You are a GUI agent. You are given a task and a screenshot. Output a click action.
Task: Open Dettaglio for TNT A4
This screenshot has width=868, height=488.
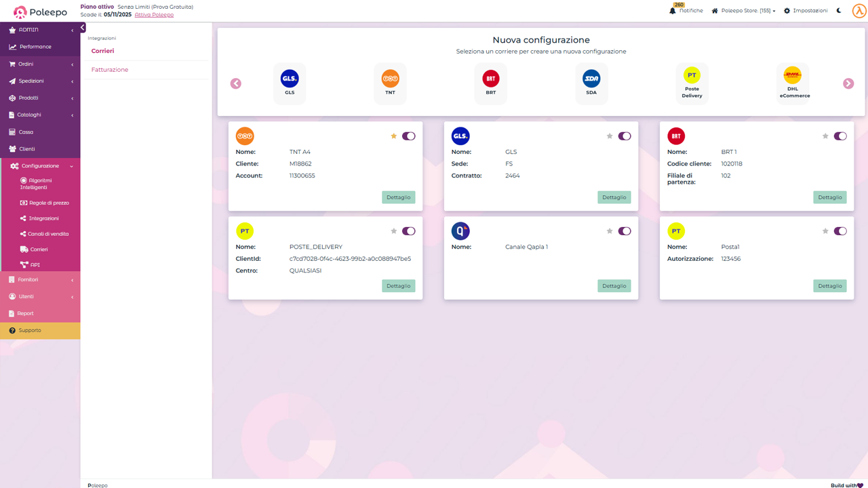399,197
